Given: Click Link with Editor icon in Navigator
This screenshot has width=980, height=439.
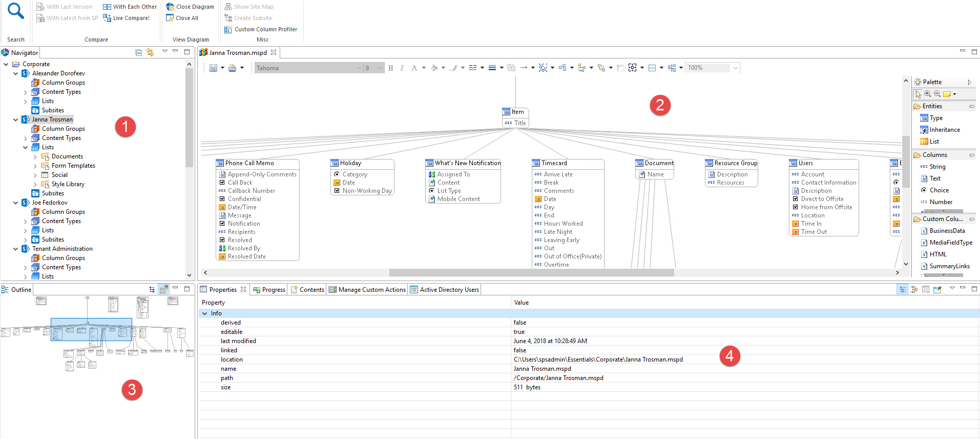Looking at the screenshot, I should 150,52.
